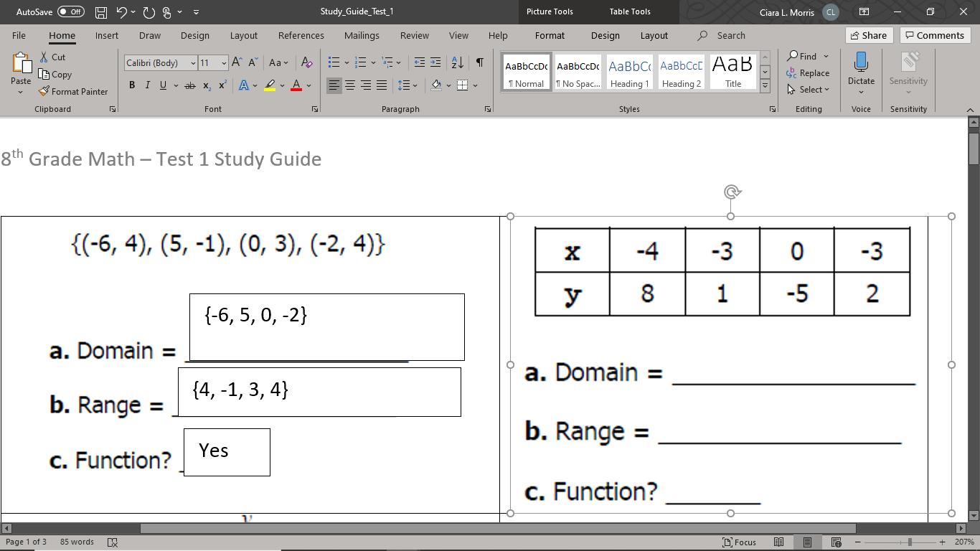Toggle italic formatting
The width and height of the screenshot is (980, 551).
(148, 85)
